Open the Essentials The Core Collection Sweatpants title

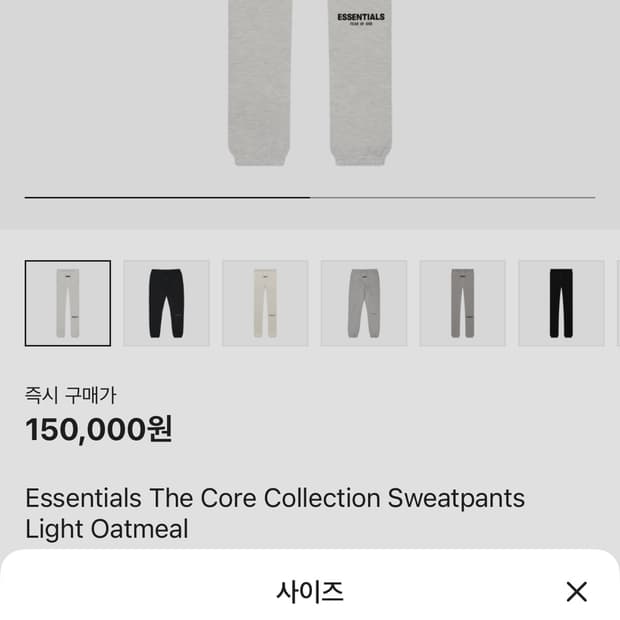(x=275, y=498)
